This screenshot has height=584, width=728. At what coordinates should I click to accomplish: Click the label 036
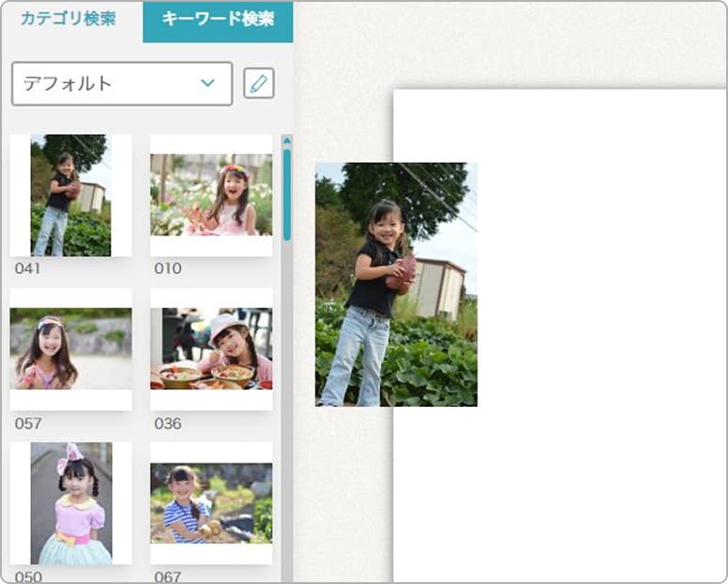(x=168, y=423)
